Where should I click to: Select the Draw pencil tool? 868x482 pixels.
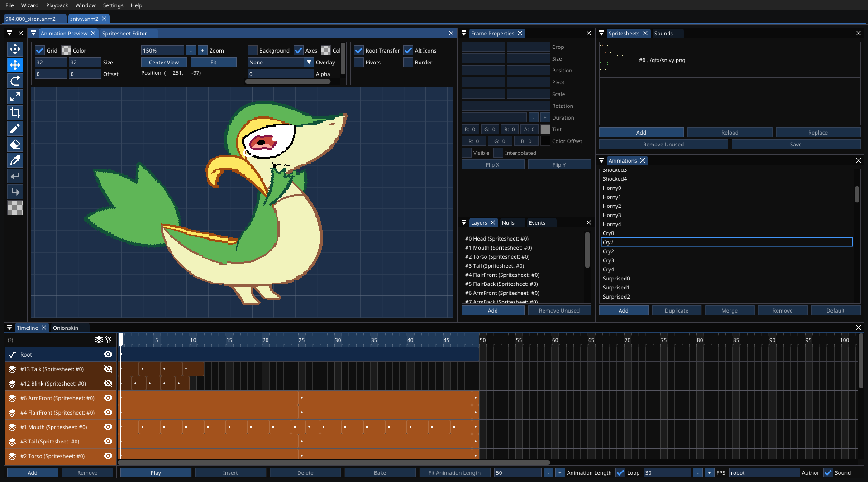[15, 129]
